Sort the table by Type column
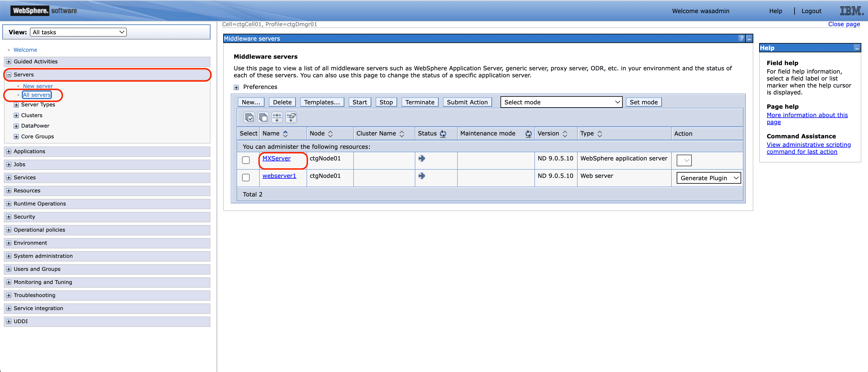Screen dimensions: 868x372 [x=599, y=134]
